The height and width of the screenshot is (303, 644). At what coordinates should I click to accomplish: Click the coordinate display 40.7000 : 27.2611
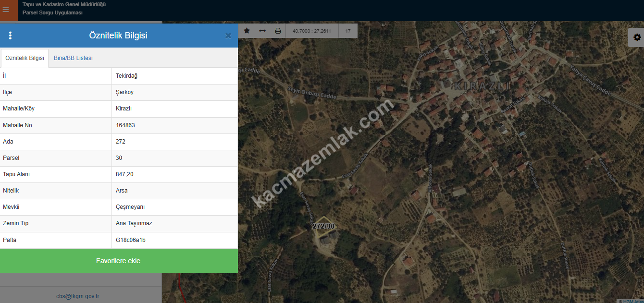(312, 31)
